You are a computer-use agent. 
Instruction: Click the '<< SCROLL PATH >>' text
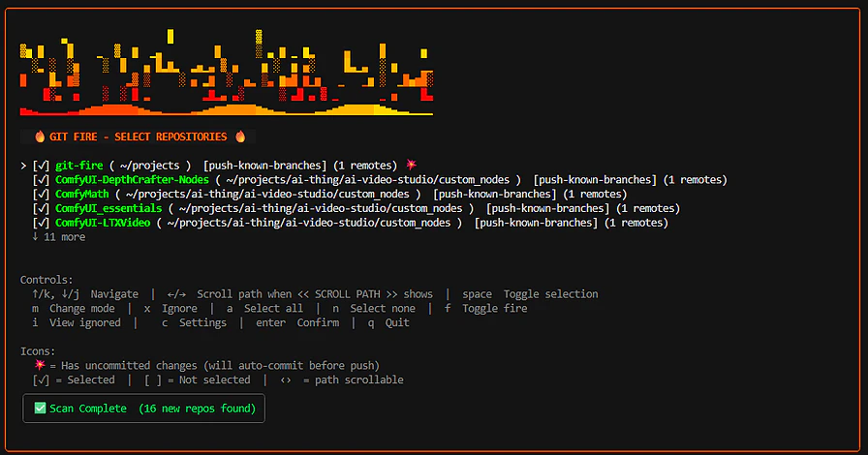coord(348,294)
